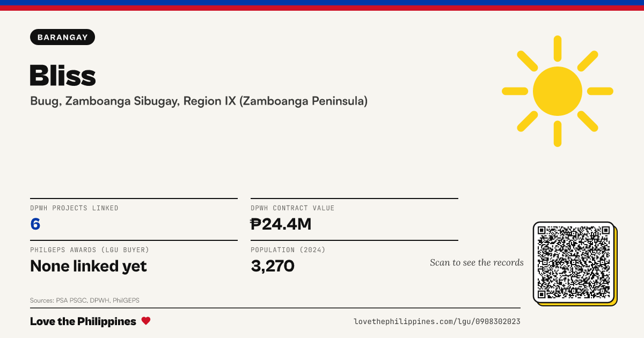The height and width of the screenshot is (338, 644).
Task: Click the BARANGAY badge
Action: click(63, 37)
